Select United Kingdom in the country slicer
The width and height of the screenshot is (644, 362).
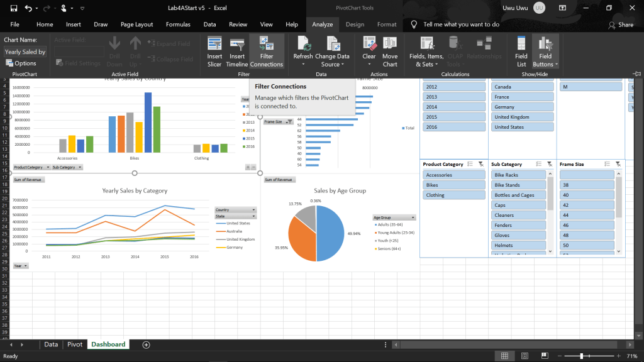click(x=521, y=117)
